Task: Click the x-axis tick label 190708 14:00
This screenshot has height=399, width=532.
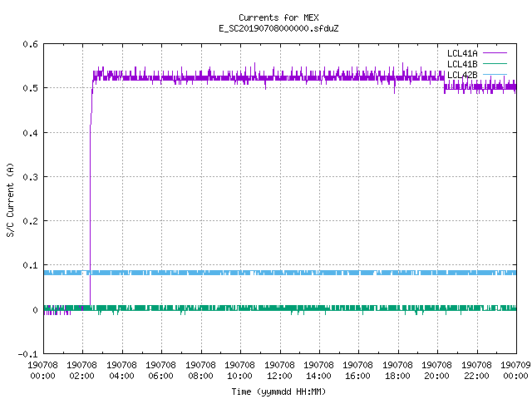Action: click(x=318, y=371)
